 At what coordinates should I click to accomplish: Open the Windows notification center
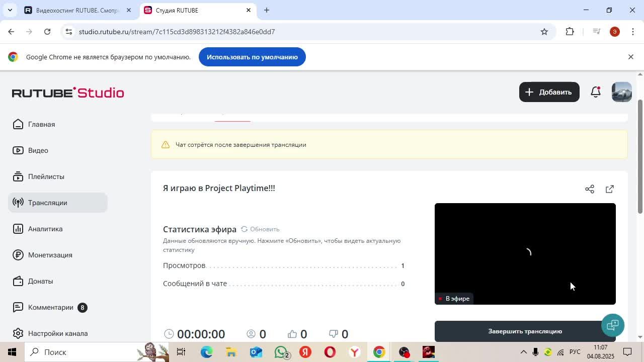point(628,352)
